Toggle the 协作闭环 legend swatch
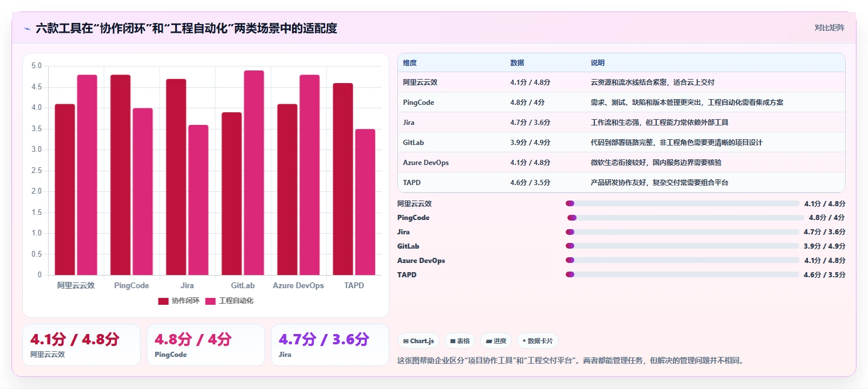This screenshot has height=389, width=868. pyautogui.click(x=163, y=301)
